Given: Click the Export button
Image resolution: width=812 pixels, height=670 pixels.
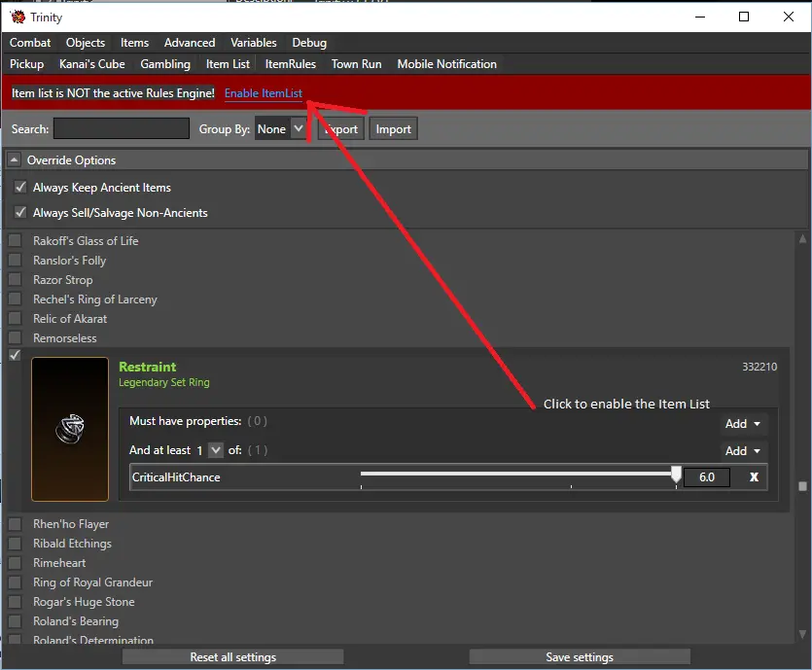Looking at the screenshot, I should 341,129.
